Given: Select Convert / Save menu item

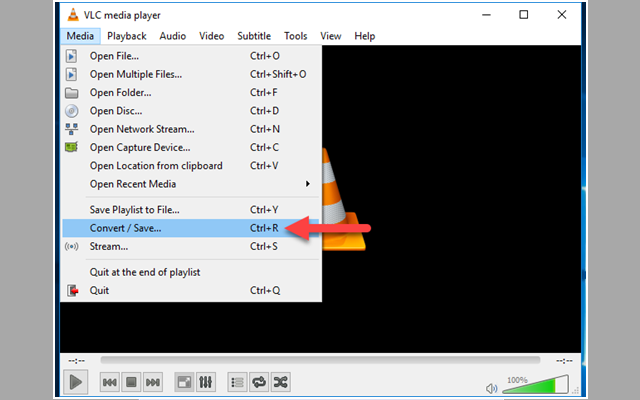Looking at the screenshot, I should tap(125, 228).
